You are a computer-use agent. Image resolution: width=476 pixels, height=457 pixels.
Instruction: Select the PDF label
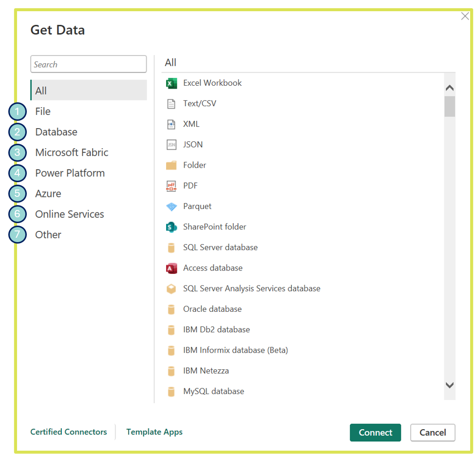coord(190,186)
